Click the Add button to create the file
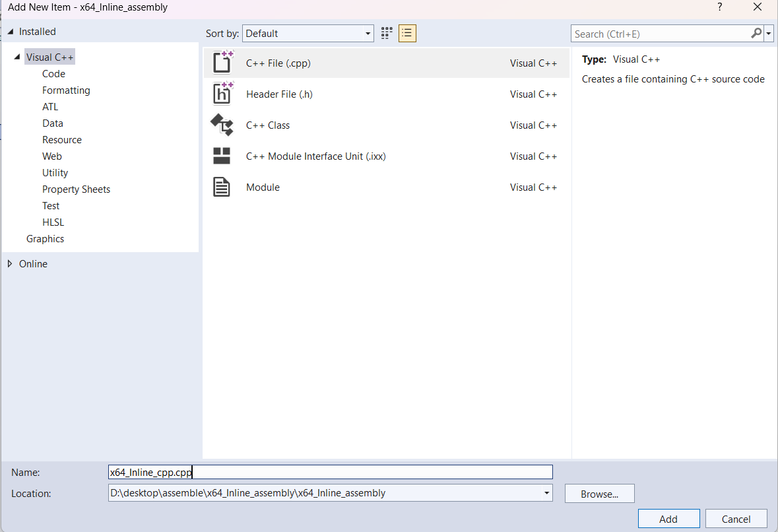778x532 pixels. [668, 518]
